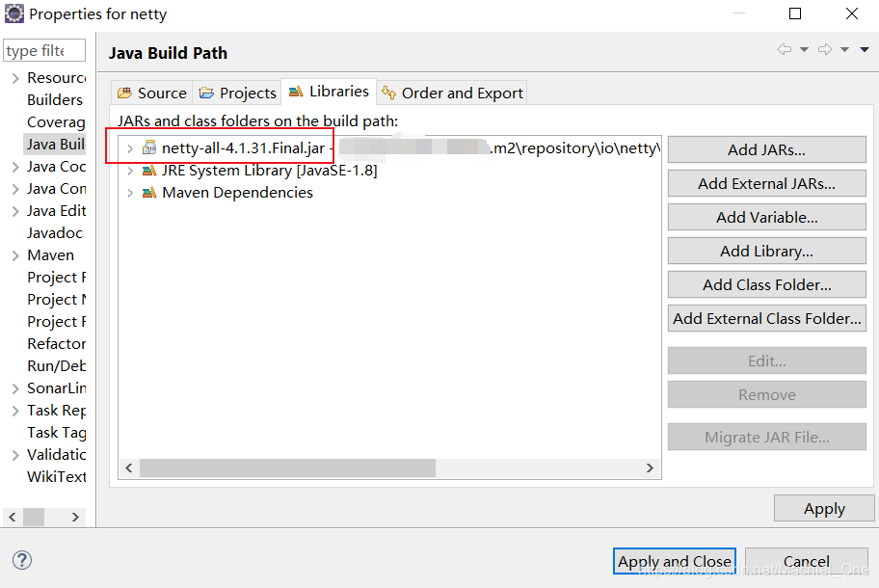
Task: Expand the Java Editor sidebar node
Action: (x=15, y=211)
